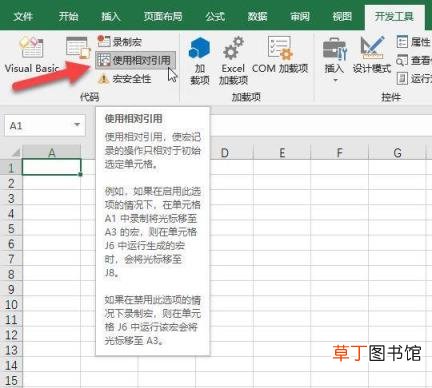Viewport: 432px width, 388px height.
Task: Select row 12 header
Action: tap(11, 335)
